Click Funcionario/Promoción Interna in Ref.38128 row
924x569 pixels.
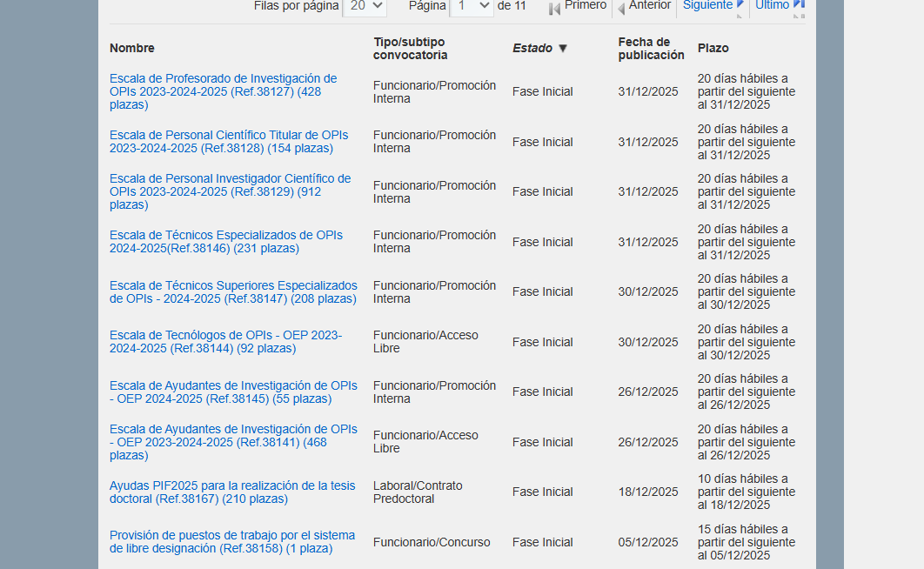coord(434,141)
